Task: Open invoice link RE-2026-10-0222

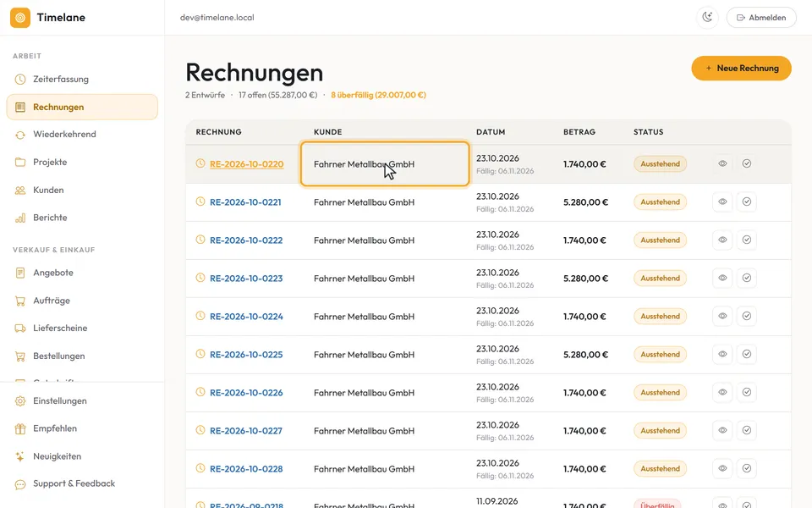Action: (x=246, y=240)
